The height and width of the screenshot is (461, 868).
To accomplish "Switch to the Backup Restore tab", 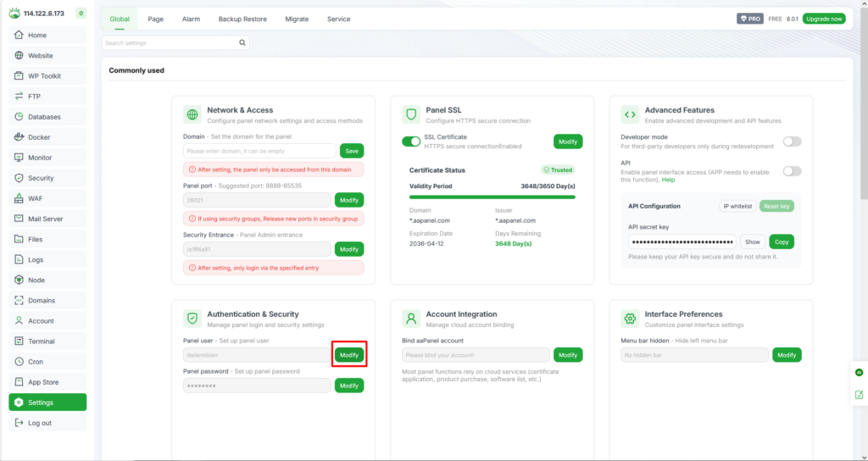I will [x=242, y=19].
